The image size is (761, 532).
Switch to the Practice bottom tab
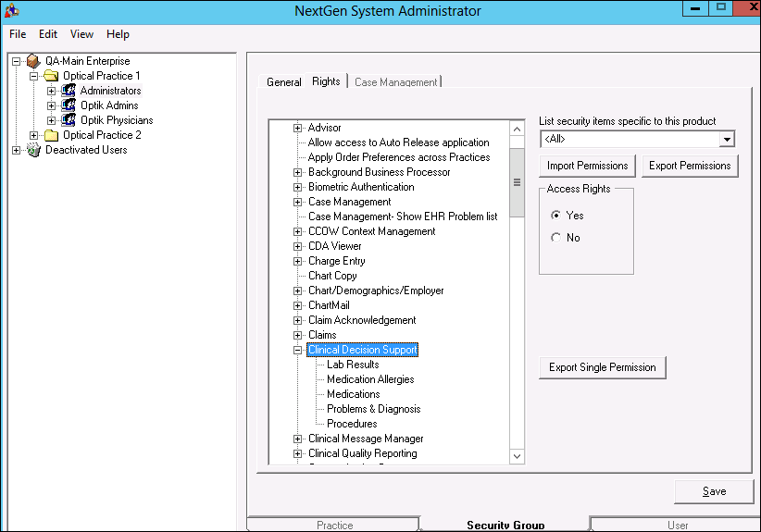[x=334, y=525]
